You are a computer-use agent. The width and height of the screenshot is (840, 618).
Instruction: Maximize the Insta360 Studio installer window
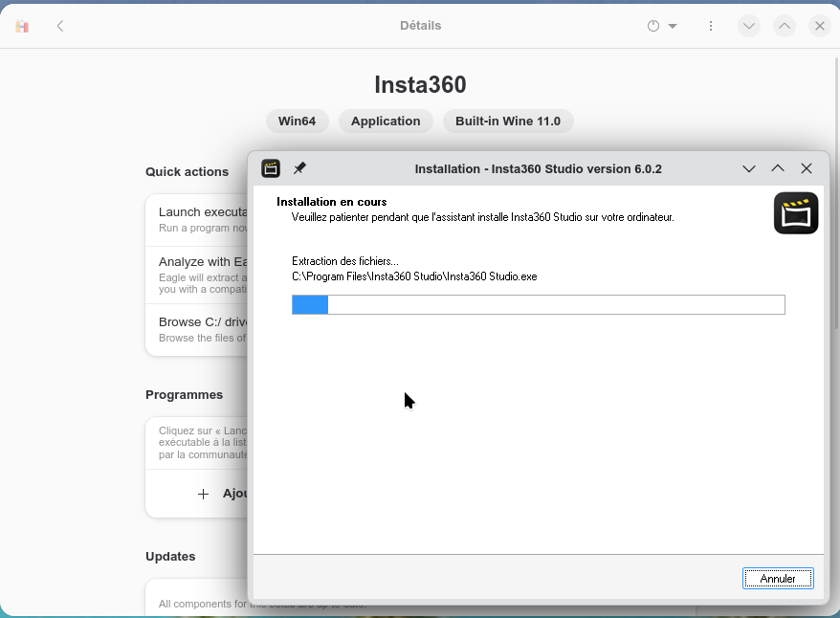point(778,168)
